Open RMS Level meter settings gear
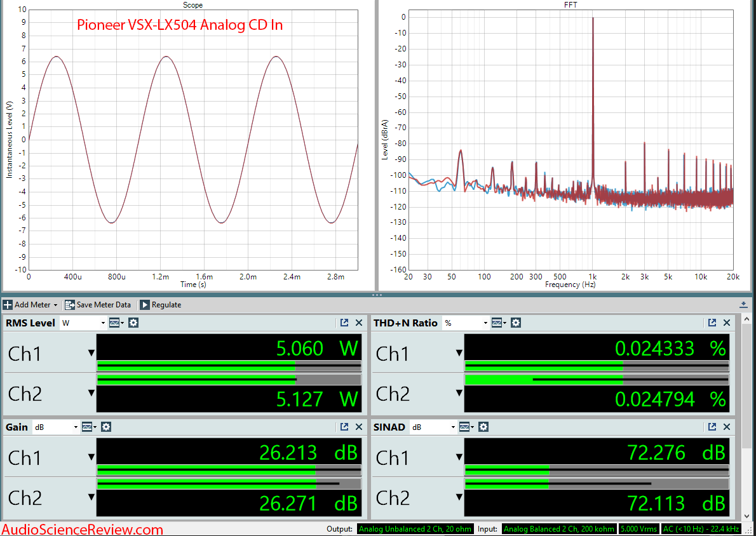The width and height of the screenshot is (756, 536). click(133, 323)
